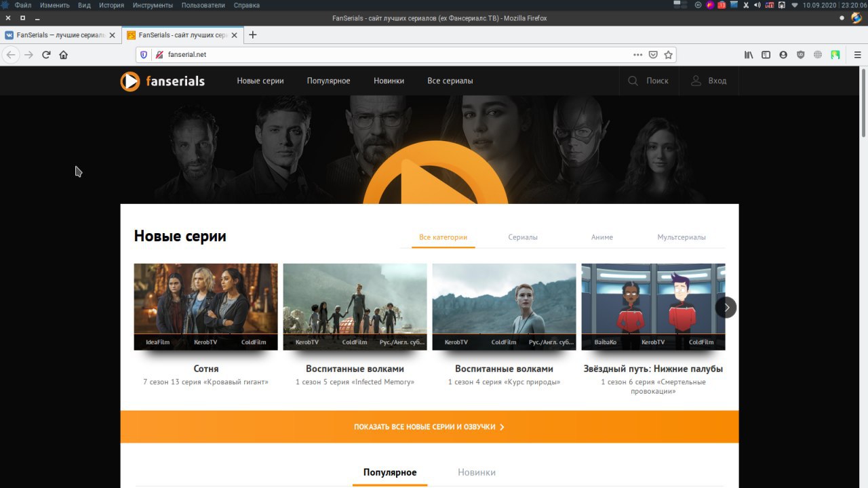This screenshot has width=868, height=488.
Task: Click the date and time clock
Action: click(x=835, y=5)
